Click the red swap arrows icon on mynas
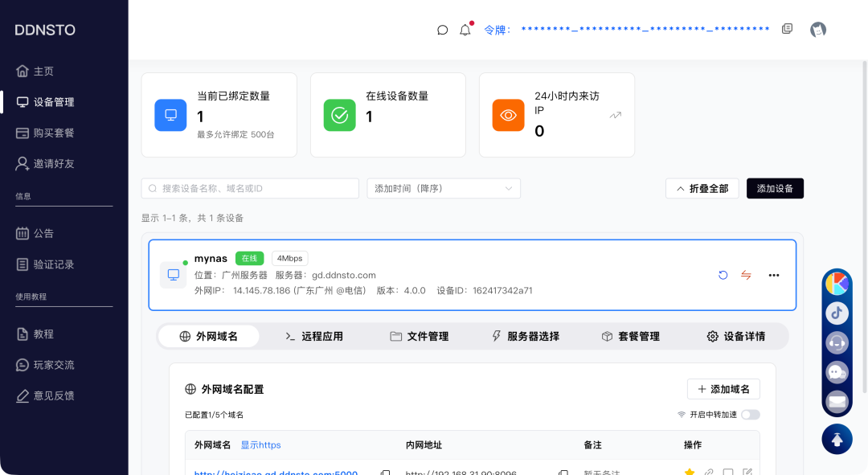 point(746,275)
